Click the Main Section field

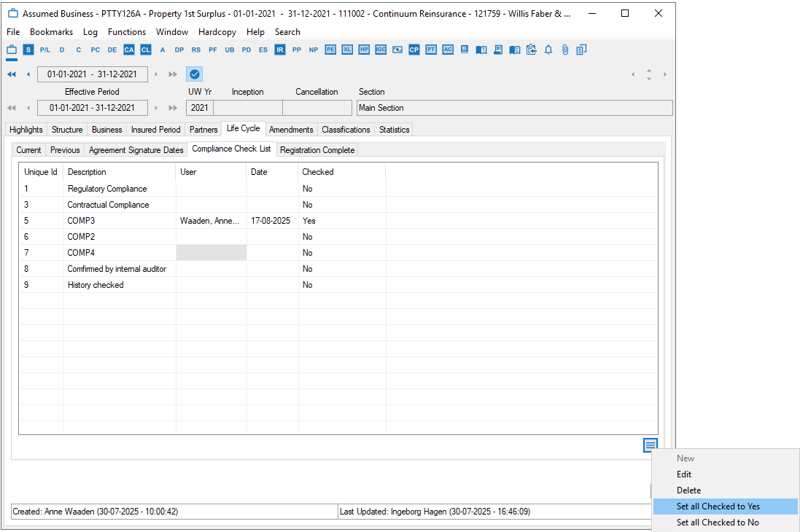(514, 108)
